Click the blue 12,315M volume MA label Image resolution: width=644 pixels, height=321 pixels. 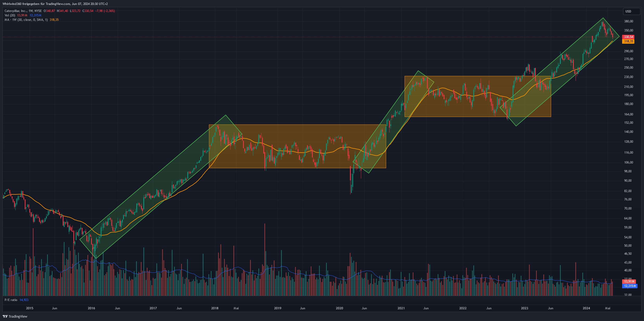630,286
